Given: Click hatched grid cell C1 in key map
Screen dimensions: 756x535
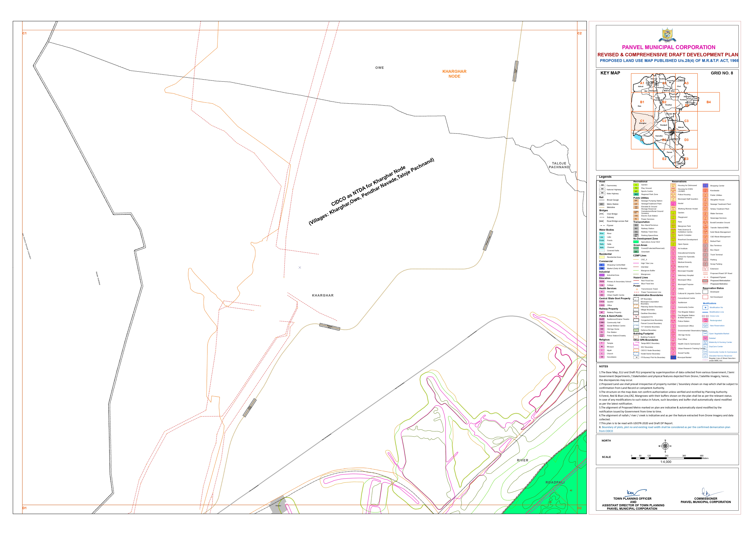Looking at the screenshot, I should click(642, 121).
